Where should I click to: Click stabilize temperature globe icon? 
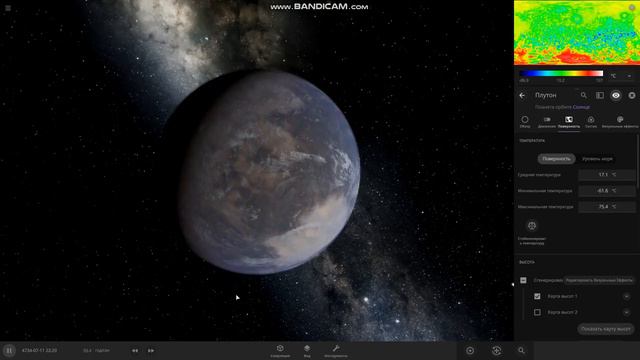pyautogui.click(x=531, y=226)
